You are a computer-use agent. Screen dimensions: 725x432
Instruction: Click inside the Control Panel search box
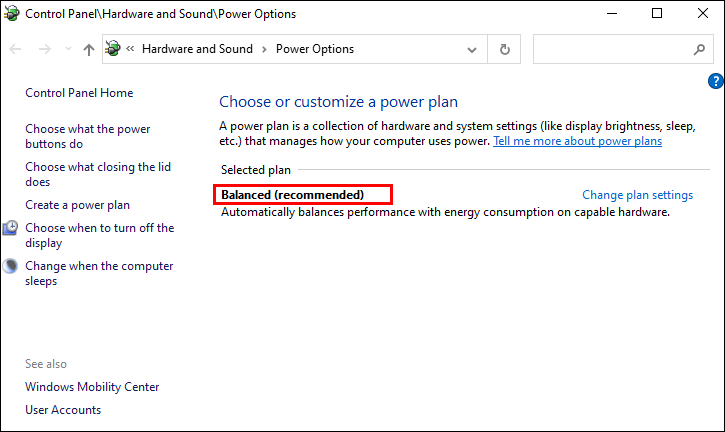(x=610, y=49)
